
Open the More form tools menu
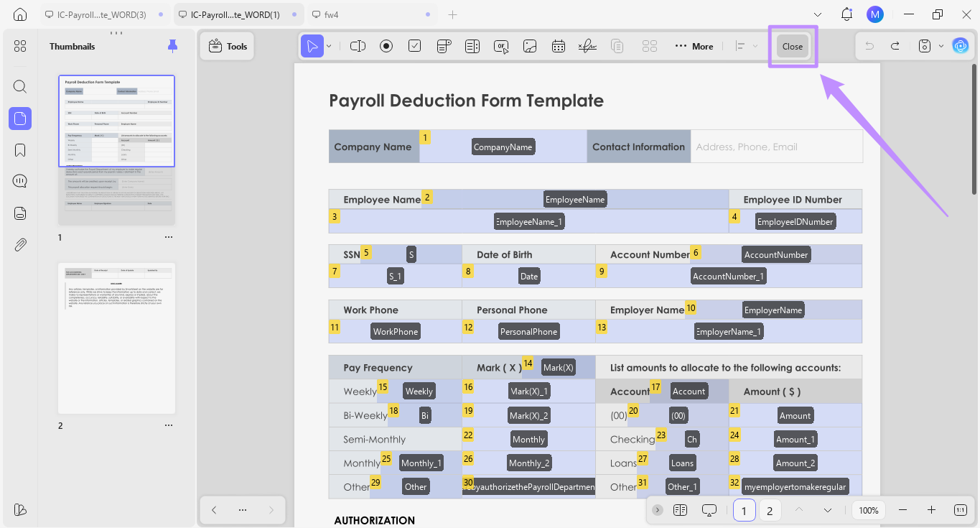click(x=694, y=46)
